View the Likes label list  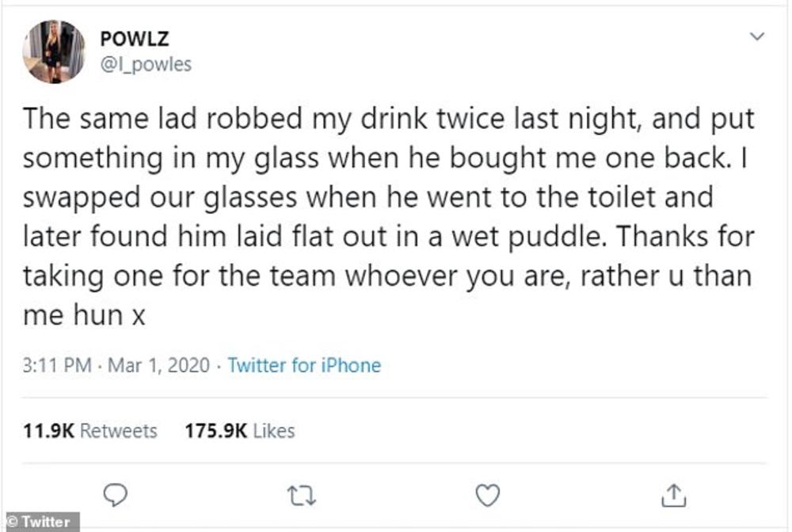276,431
